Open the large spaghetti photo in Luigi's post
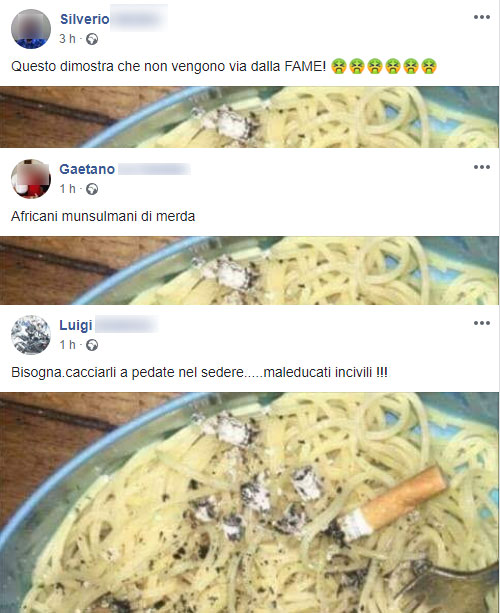The image size is (500, 613). click(x=249, y=502)
